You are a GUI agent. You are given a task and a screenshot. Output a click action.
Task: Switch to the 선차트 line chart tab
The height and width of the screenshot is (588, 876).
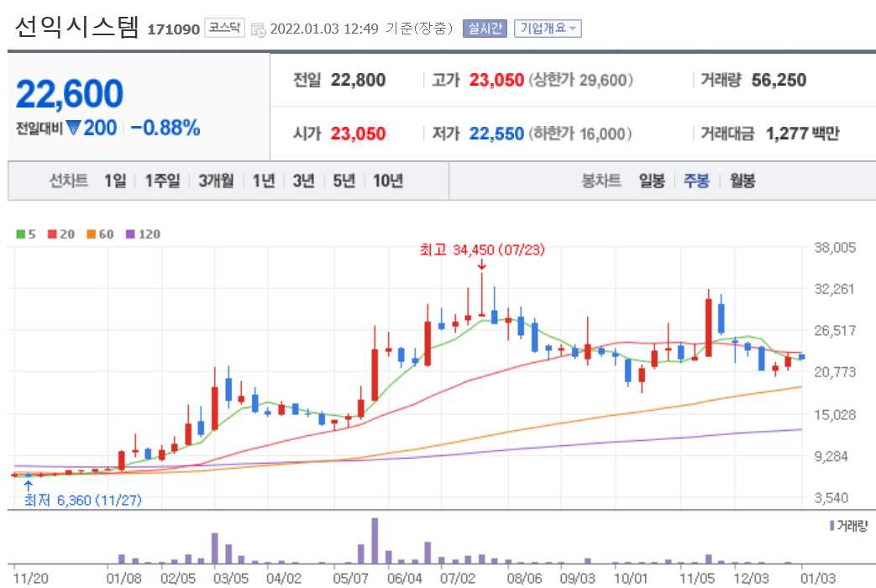click(69, 181)
